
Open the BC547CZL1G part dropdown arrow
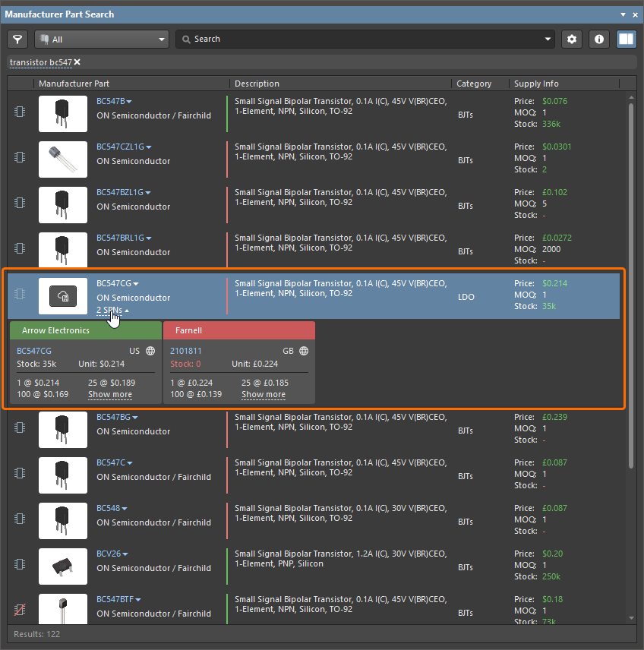point(149,147)
